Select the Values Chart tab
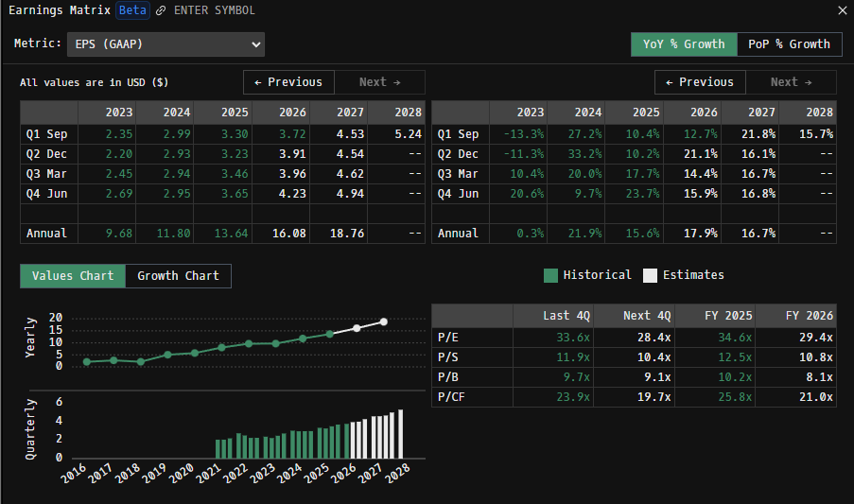 73,276
